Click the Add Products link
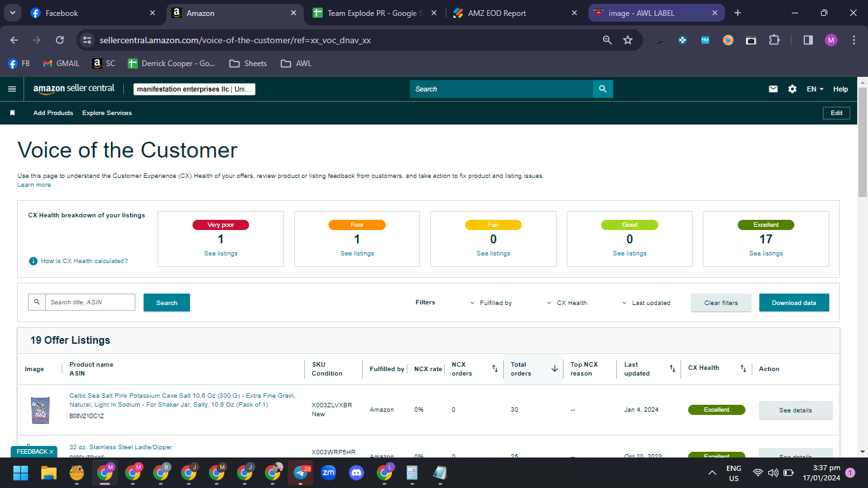The height and width of the screenshot is (488, 868). [53, 113]
